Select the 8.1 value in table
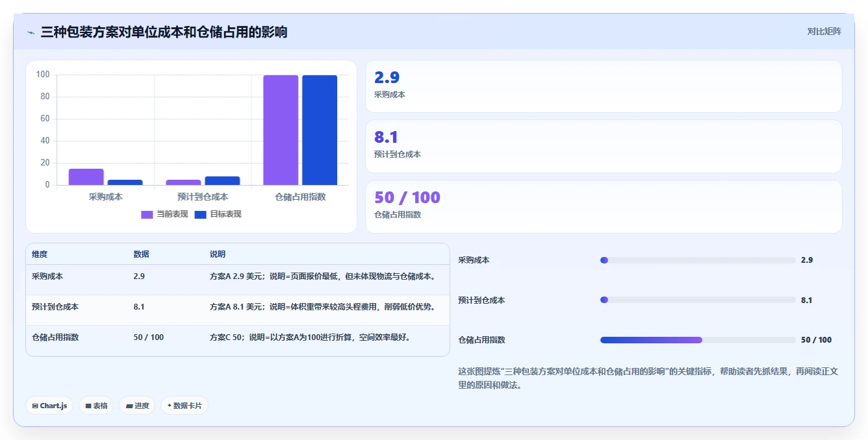The height and width of the screenshot is (440, 868). click(139, 307)
